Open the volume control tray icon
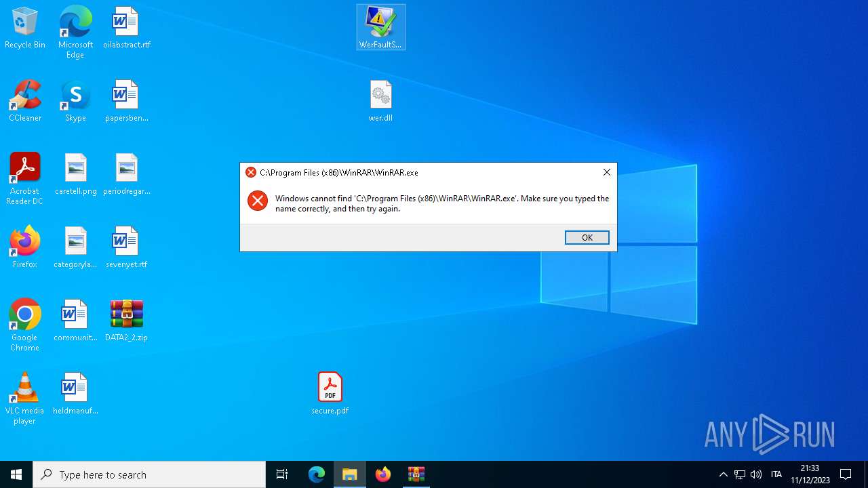The height and width of the screenshot is (488, 868). [x=756, y=474]
